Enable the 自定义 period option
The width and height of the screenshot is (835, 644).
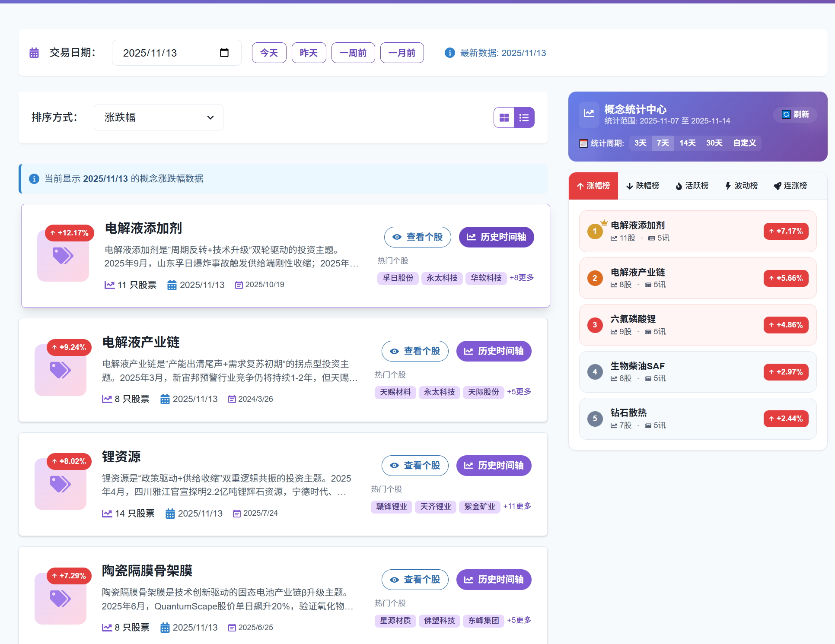pos(744,143)
